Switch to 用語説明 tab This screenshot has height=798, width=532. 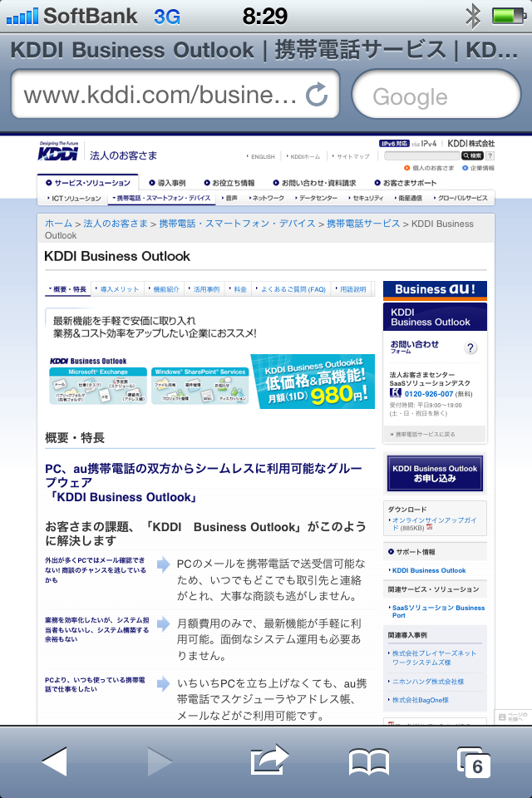pos(351,289)
